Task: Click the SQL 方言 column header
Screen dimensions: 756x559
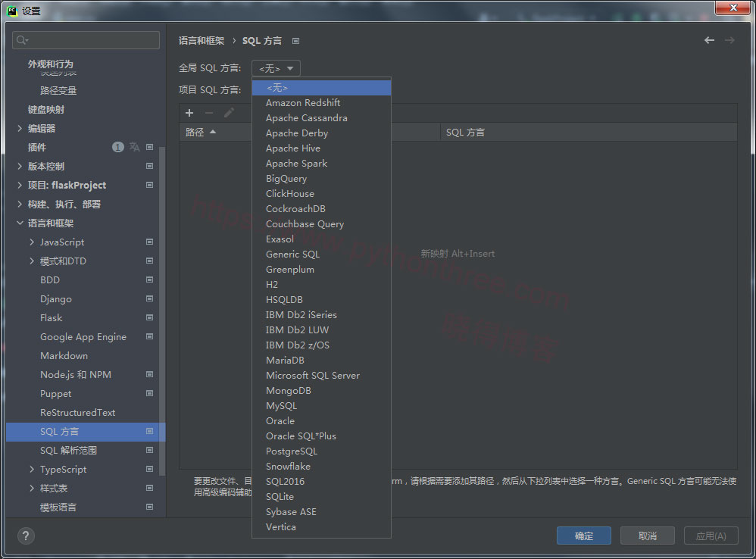Action: click(x=589, y=132)
